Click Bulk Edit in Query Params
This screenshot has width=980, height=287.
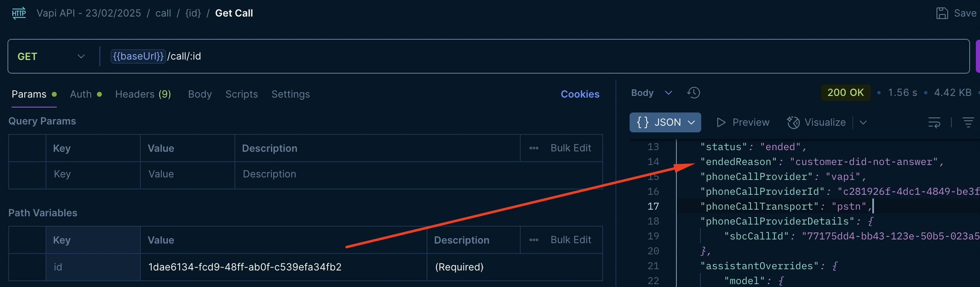click(570, 148)
